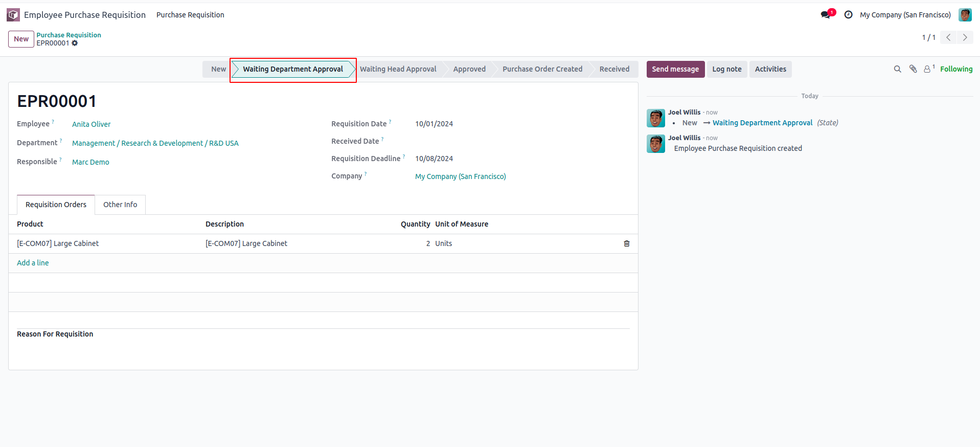This screenshot has height=447, width=980.
Task: Click the Units unit of measure cell
Action: (x=443, y=243)
